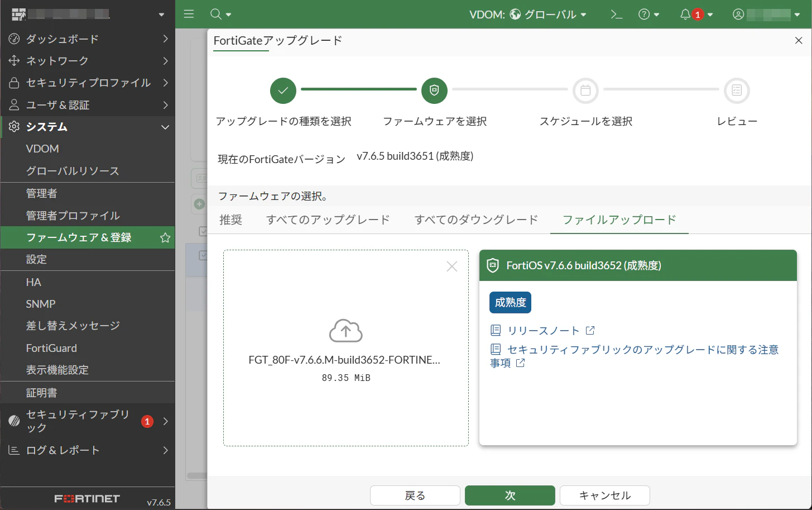
Task: Open the CLI console icon
Action: pos(616,14)
